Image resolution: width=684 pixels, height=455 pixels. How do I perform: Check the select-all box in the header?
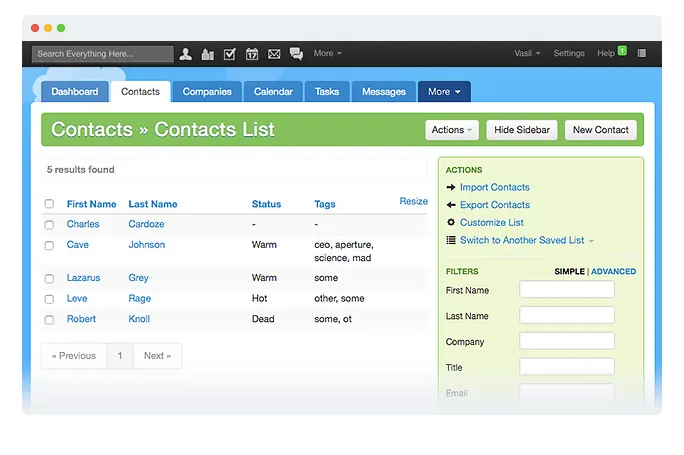49,204
